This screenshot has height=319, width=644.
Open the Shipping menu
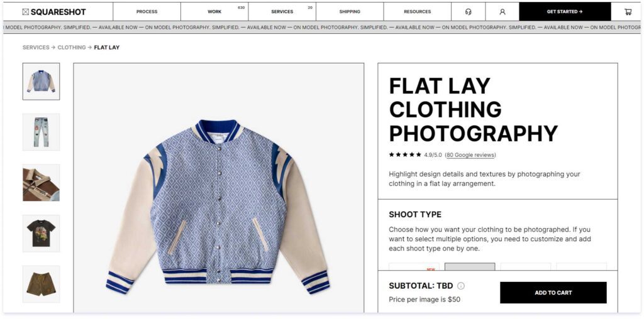[x=350, y=12]
